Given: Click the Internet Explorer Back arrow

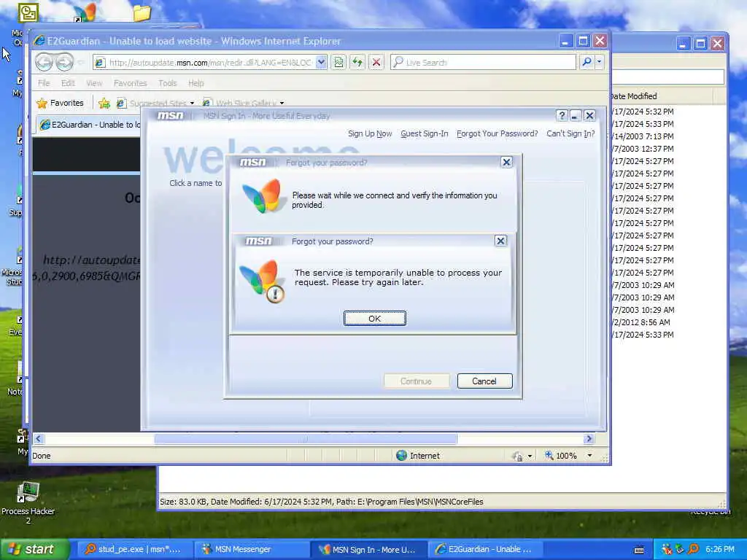Looking at the screenshot, I should pos(44,62).
